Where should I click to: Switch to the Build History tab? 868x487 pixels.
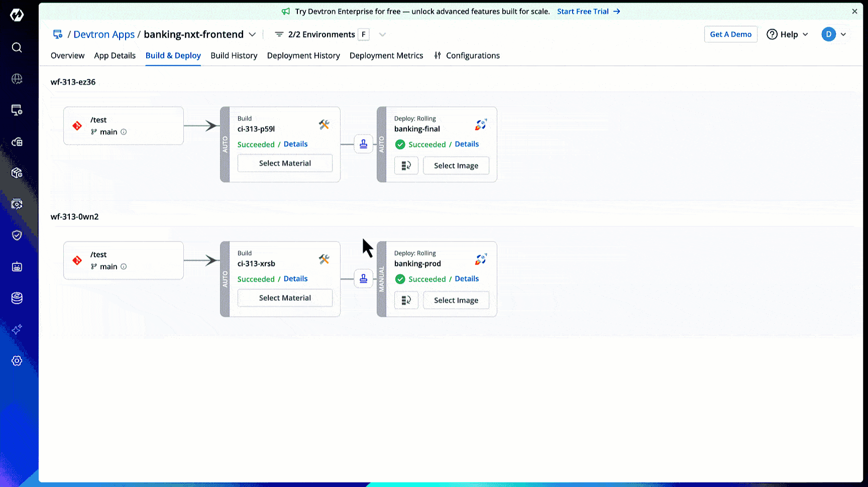point(234,56)
